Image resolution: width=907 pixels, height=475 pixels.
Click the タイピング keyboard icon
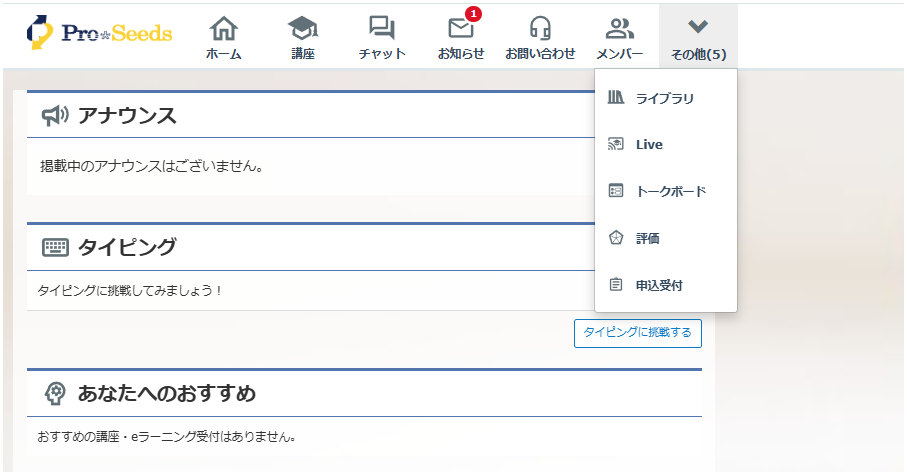[55, 248]
